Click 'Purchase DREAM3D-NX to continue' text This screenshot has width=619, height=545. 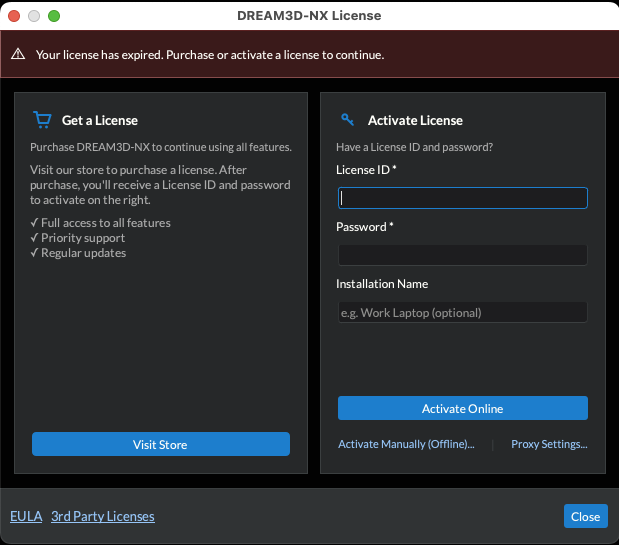pos(161,147)
